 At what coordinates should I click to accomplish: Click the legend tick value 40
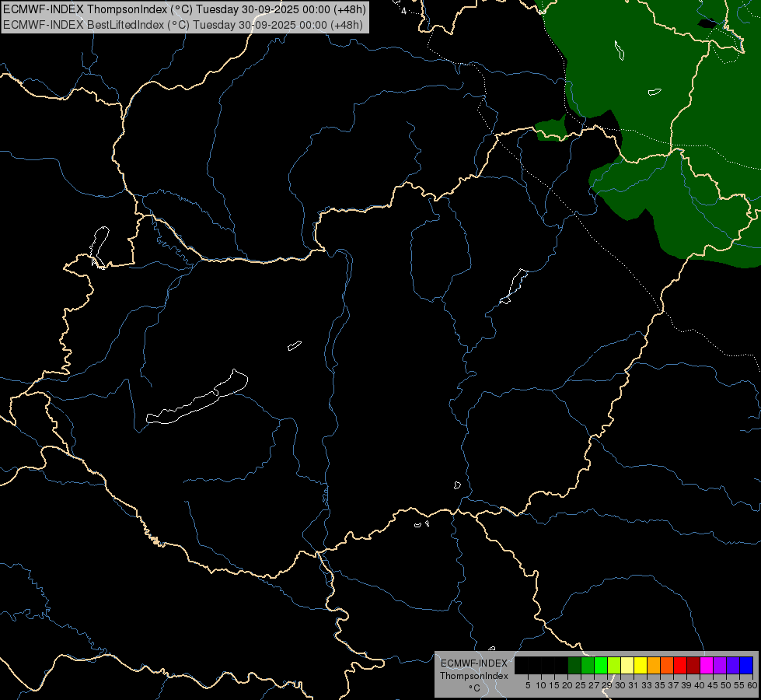click(x=700, y=685)
